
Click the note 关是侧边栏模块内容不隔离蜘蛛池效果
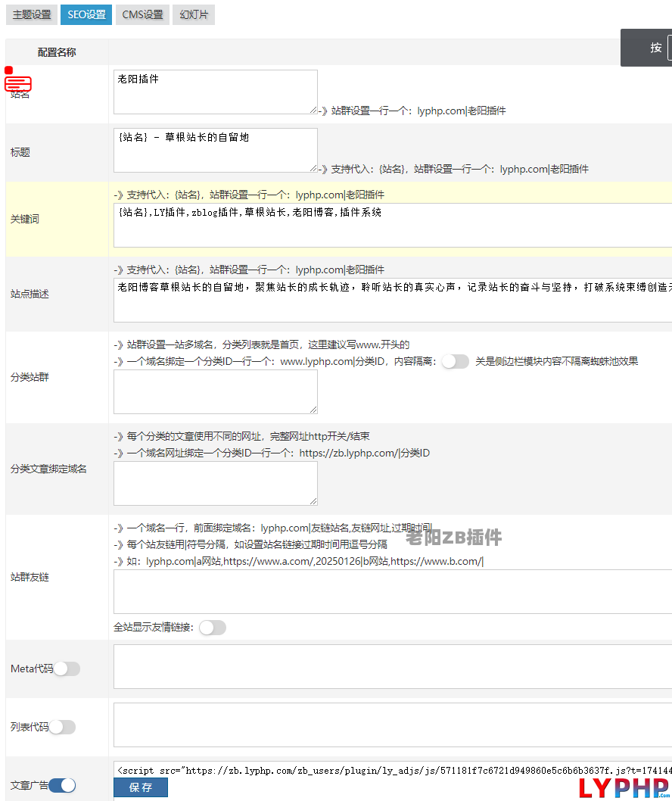(x=557, y=362)
